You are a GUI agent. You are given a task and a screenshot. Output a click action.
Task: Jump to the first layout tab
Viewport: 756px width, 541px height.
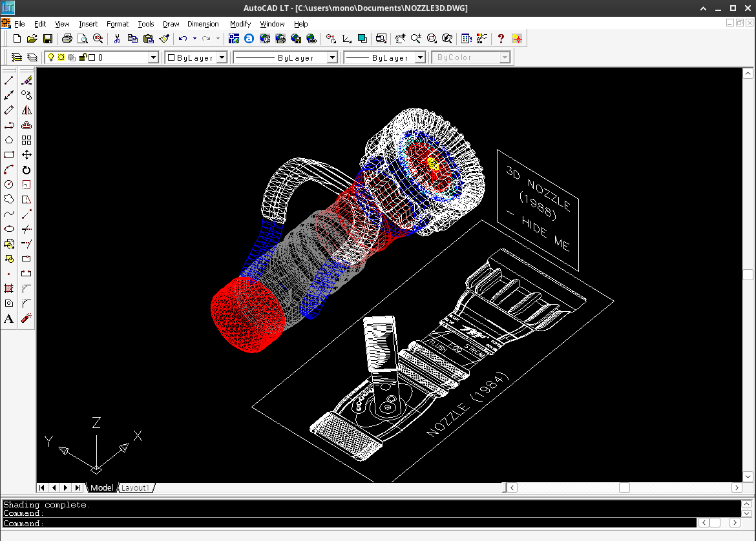click(42, 488)
